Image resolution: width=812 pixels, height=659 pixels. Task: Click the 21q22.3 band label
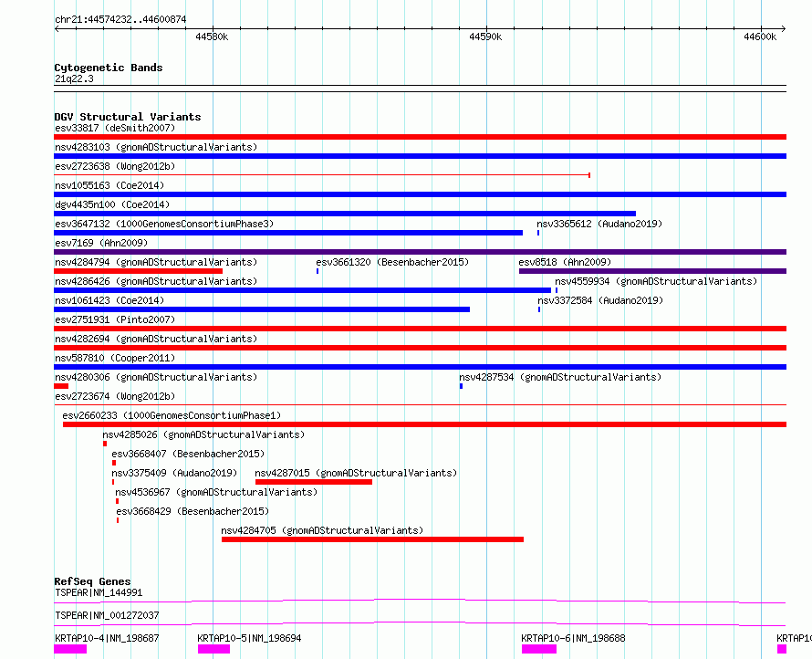pyautogui.click(x=74, y=78)
